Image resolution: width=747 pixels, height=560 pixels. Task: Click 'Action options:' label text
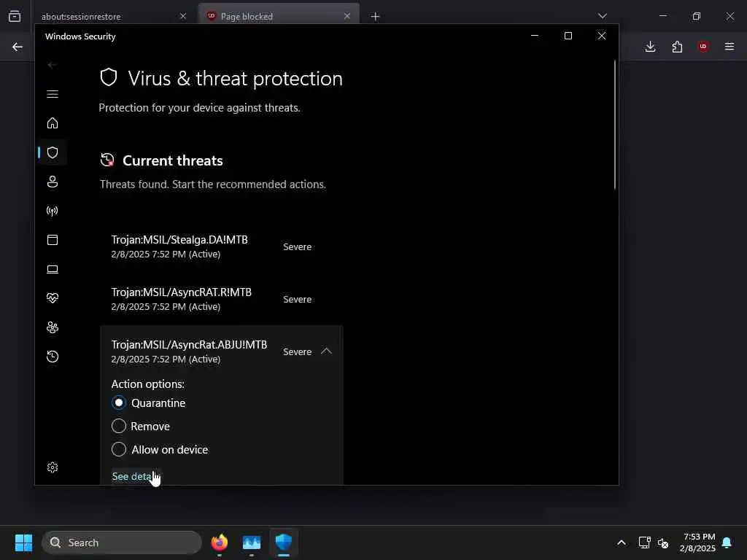147,384
